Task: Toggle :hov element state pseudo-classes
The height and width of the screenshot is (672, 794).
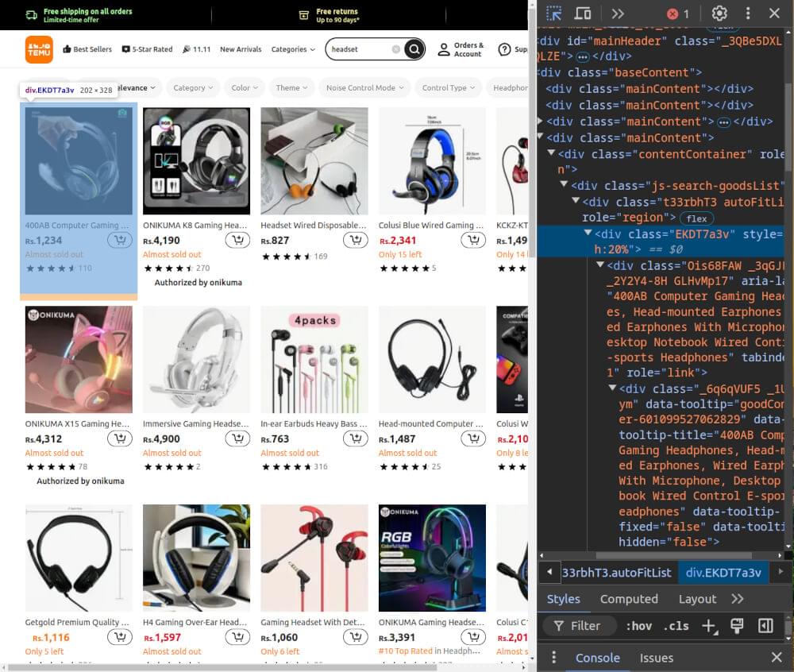Action: 639,626
